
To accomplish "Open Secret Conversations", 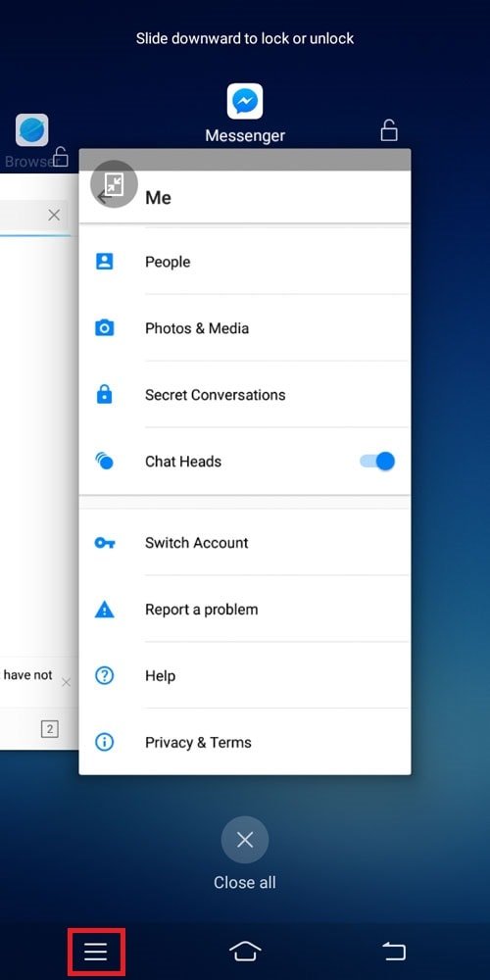I will (245, 394).
